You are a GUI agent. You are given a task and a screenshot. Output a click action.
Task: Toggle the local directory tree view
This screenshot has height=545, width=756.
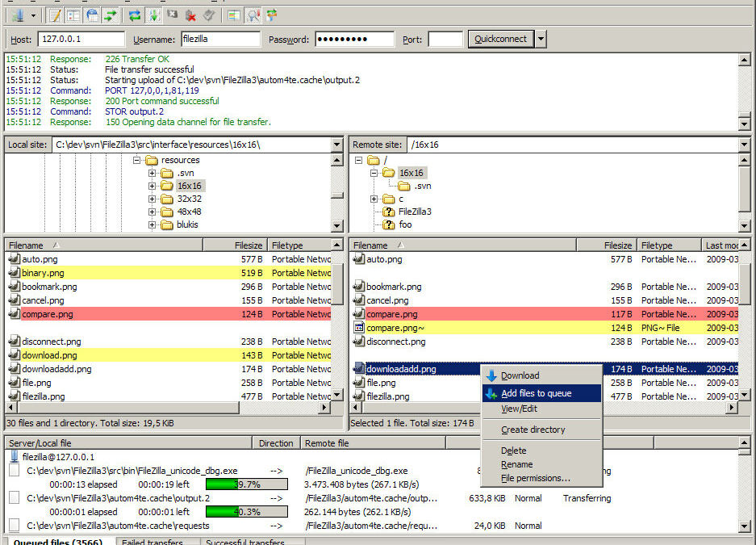coord(73,15)
